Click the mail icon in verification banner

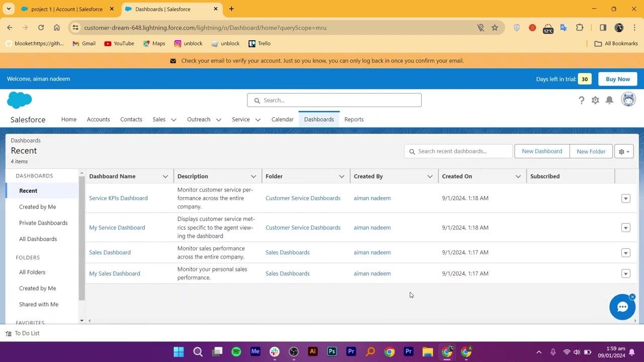click(x=173, y=61)
